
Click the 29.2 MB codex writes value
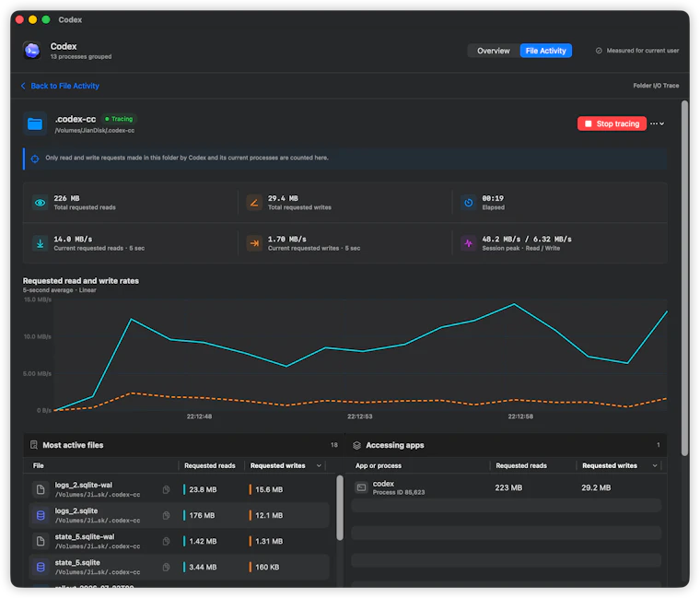pos(596,487)
